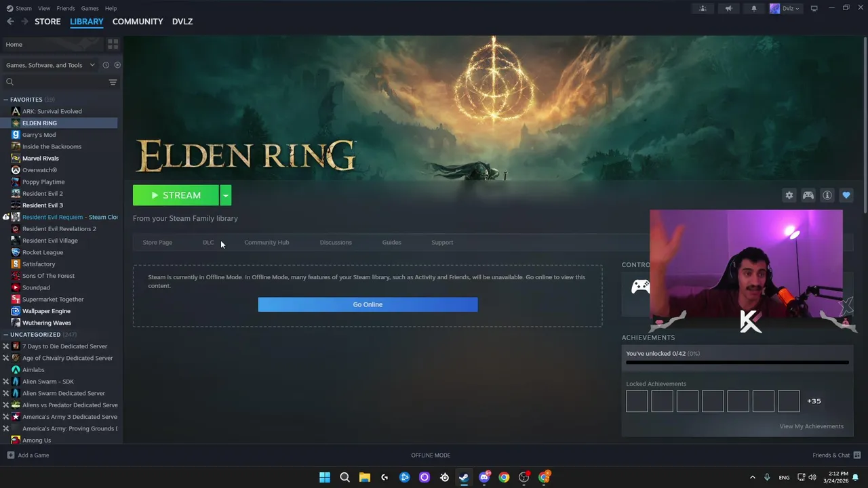Select Rocket League in the sidebar
868x488 pixels.
pyautogui.click(x=42, y=252)
